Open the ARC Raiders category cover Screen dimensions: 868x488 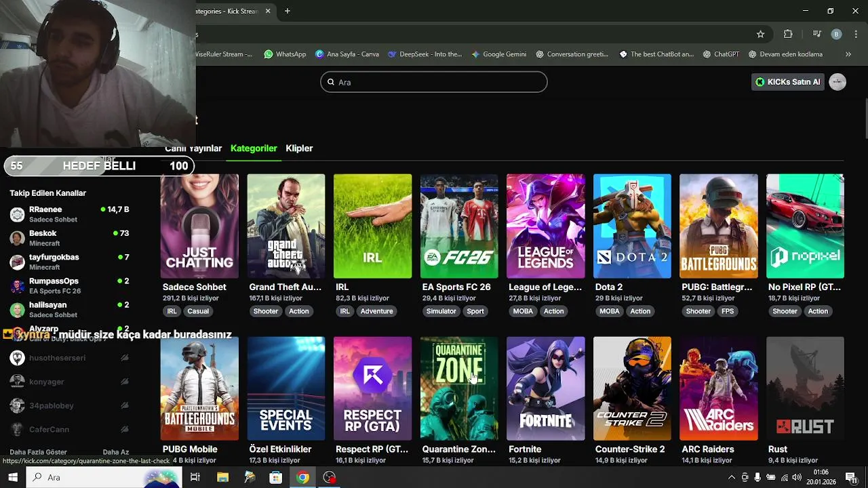[719, 388]
